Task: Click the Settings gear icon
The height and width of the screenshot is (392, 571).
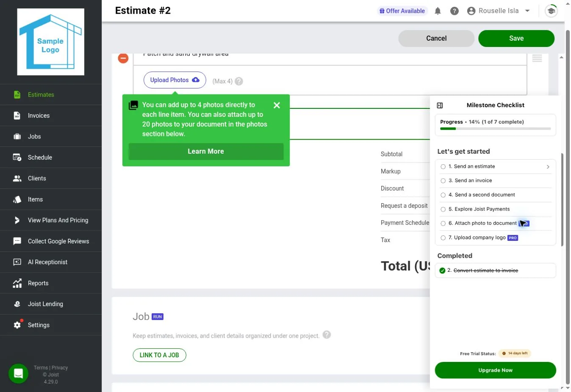Action: [17, 325]
